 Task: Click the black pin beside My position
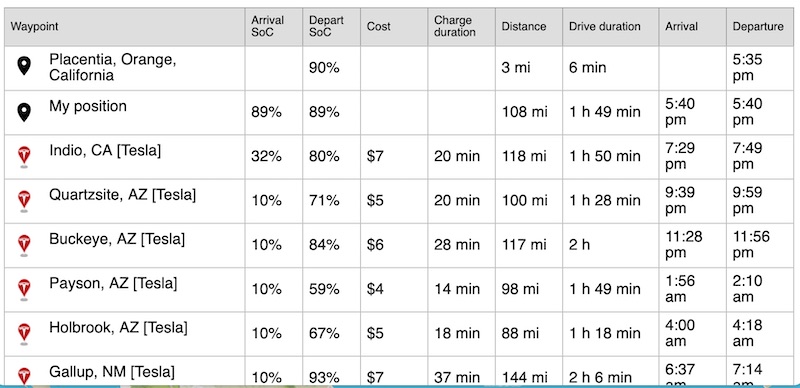tap(24, 112)
